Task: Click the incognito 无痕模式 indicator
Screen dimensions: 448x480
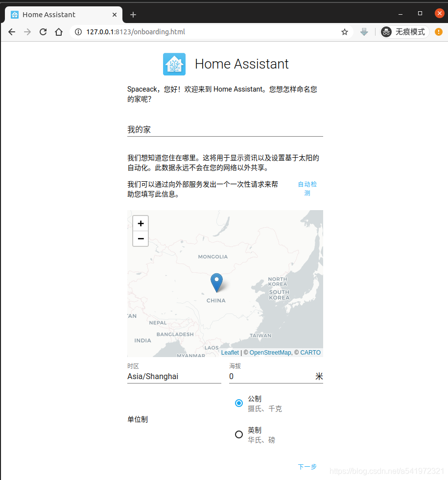Action: pyautogui.click(x=404, y=32)
